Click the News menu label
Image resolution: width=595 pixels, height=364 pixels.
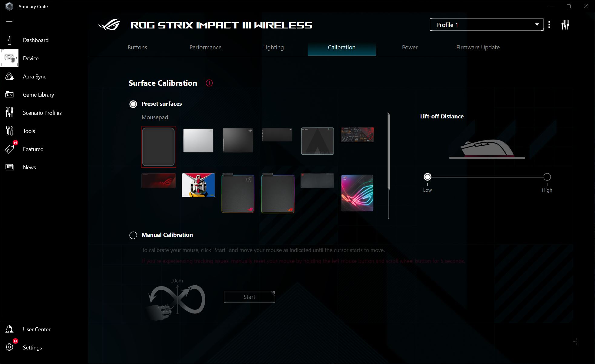point(29,167)
